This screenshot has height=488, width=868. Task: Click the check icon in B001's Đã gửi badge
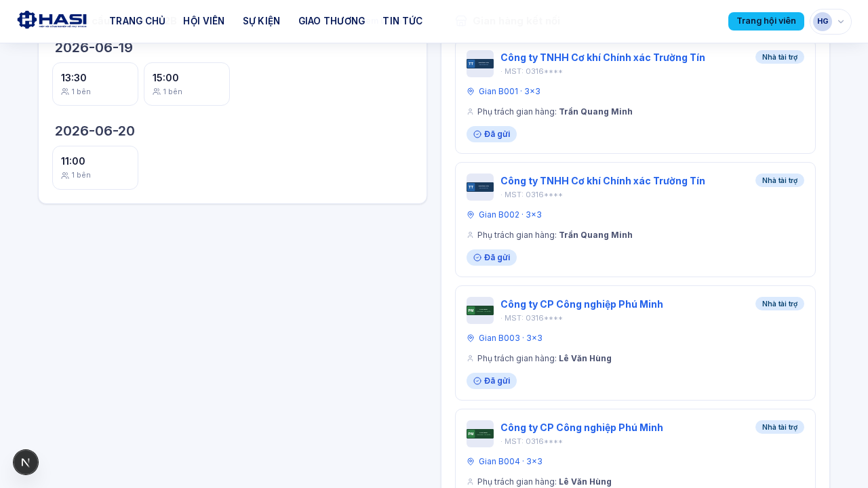(477, 134)
